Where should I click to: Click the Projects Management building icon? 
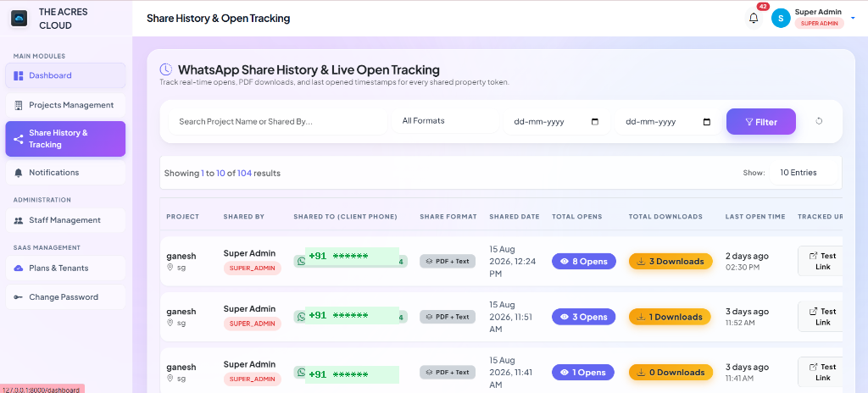coord(19,105)
